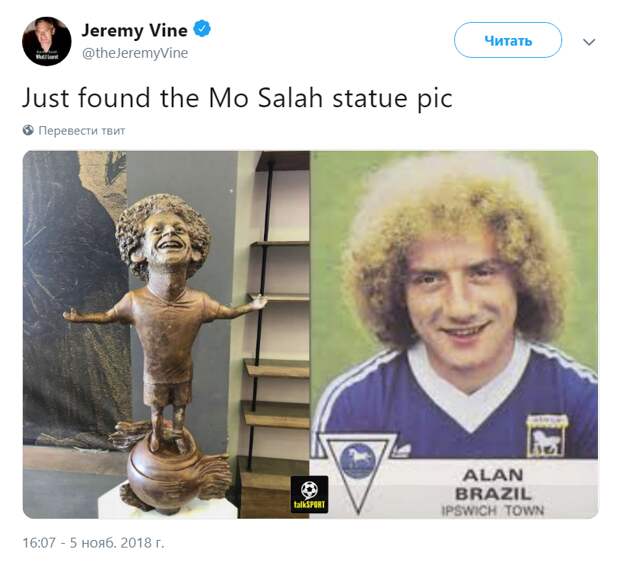The width and height of the screenshot is (620, 562).
Task: Click the blue verified badge
Action: click(x=202, y=29)
